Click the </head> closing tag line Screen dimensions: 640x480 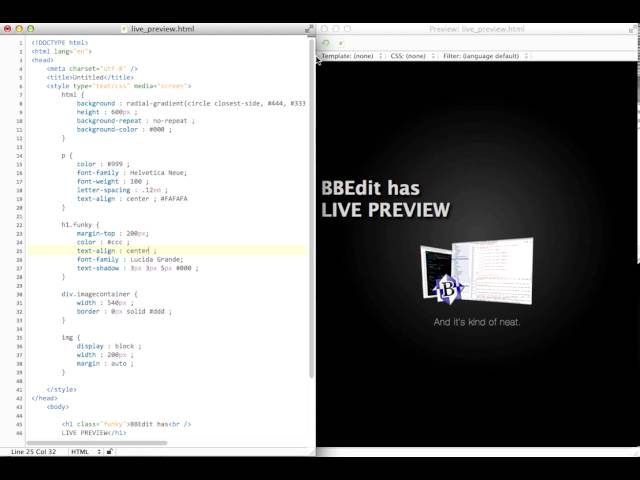pos(44,398)
